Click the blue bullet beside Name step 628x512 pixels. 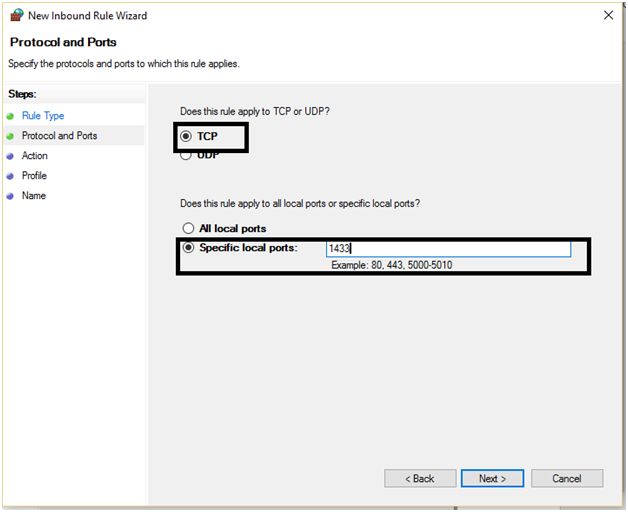[x=10, y=196]
